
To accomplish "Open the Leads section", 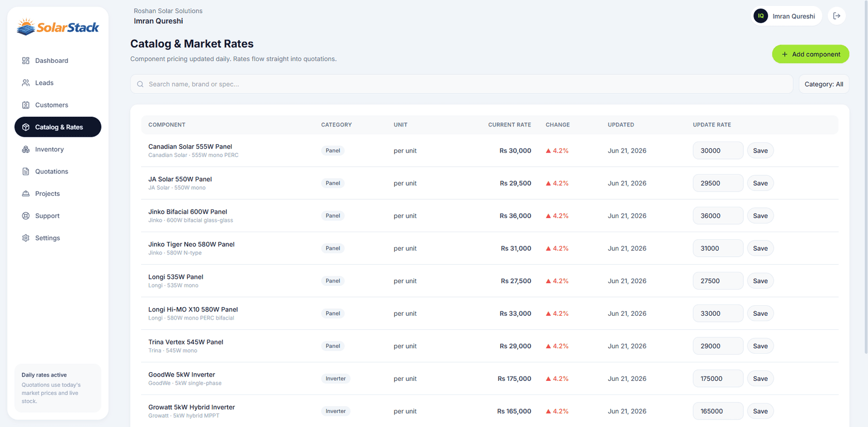I will (58, 83).
